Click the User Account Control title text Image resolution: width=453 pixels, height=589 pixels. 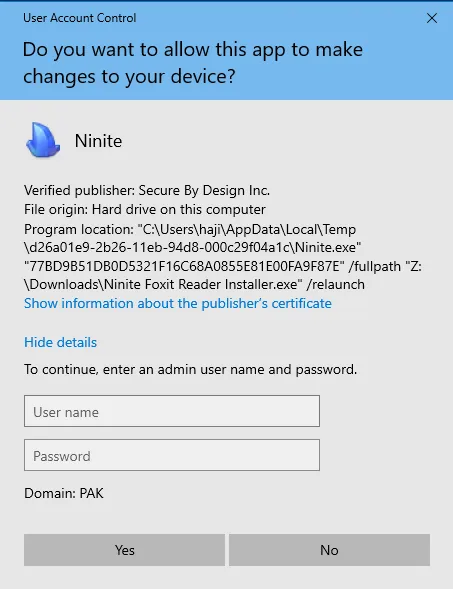click(x=80, y=18)
